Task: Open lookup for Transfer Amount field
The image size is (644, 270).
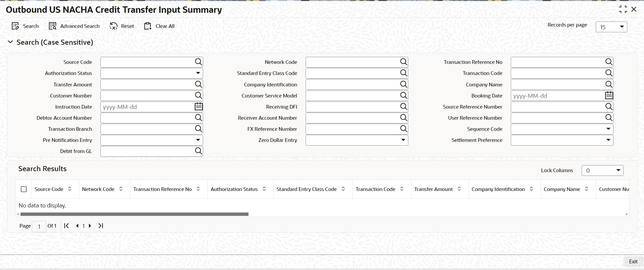Action: click(x=198, y=84)
